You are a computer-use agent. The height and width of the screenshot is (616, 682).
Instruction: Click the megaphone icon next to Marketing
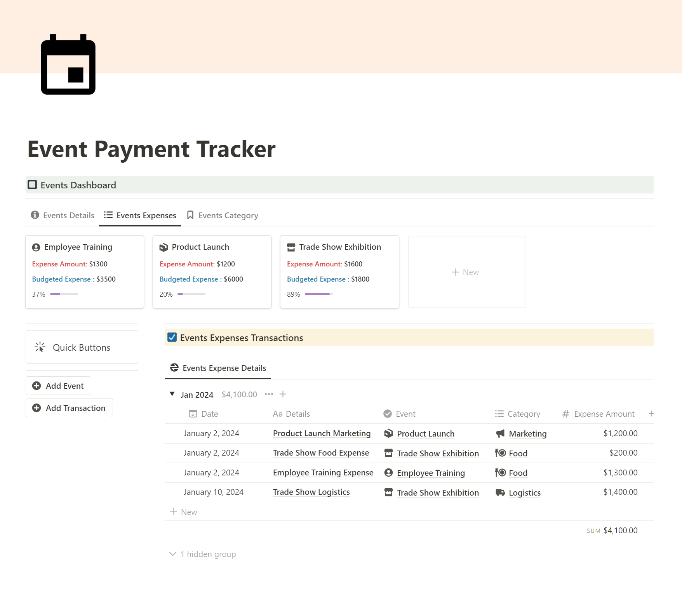pos(501,433)
